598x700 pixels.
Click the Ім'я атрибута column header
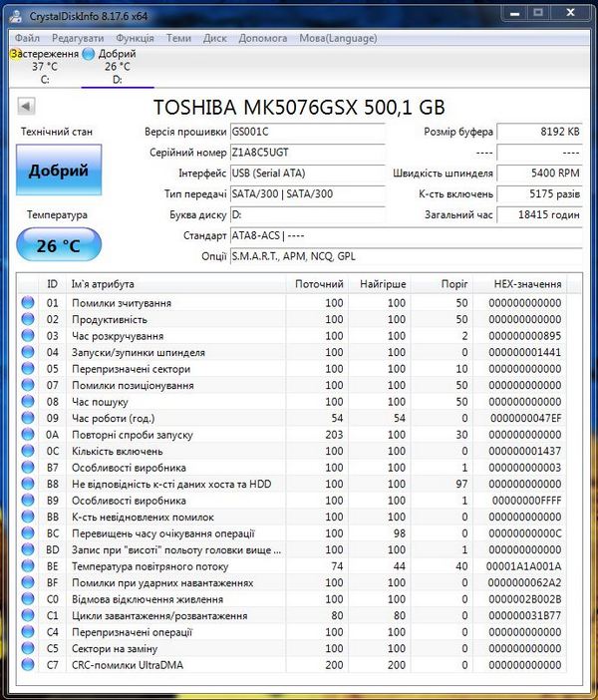click(176, 284)
